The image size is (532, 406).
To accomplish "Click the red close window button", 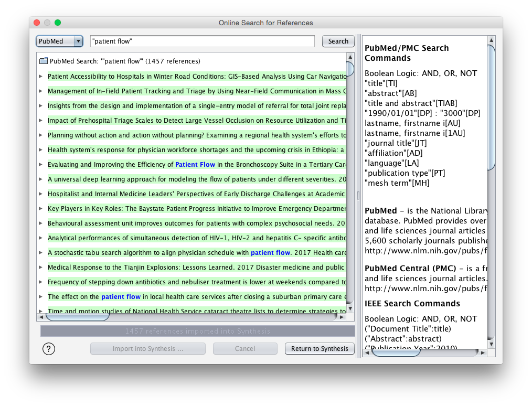I will point(37,23).
